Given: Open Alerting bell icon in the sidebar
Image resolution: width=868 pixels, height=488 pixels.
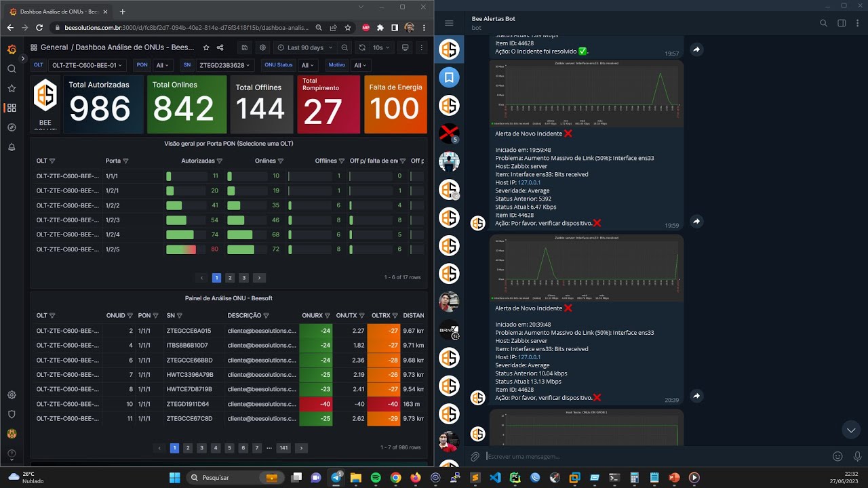Looking at the screenshot, I should coord(12,147).
